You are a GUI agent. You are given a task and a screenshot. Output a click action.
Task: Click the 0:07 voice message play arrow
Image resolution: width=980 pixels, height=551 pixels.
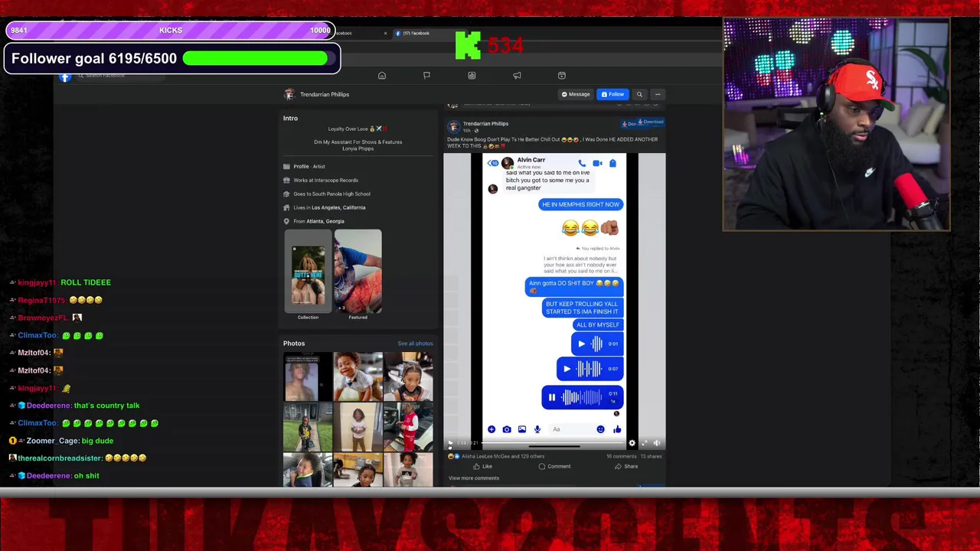567,369
